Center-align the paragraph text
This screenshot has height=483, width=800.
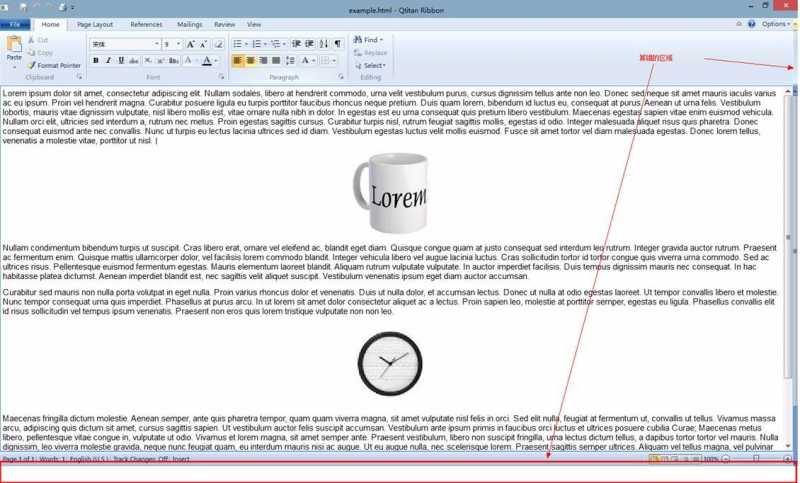pos(250,61)
